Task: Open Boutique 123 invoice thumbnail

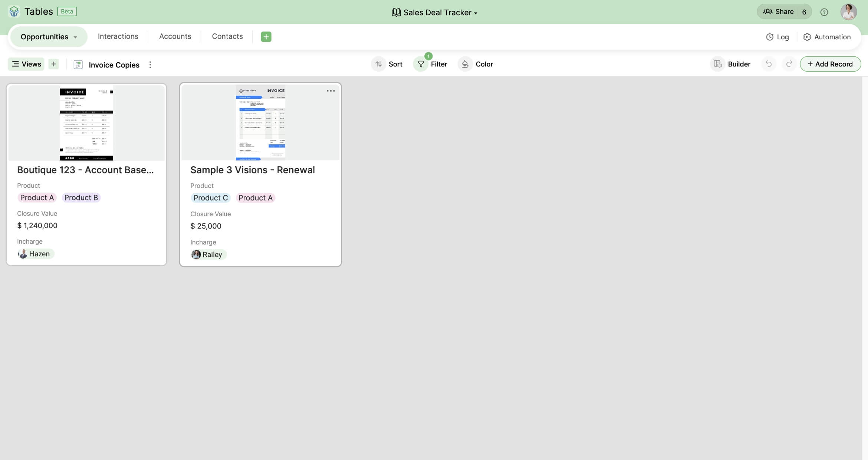Action: point(86,123)
